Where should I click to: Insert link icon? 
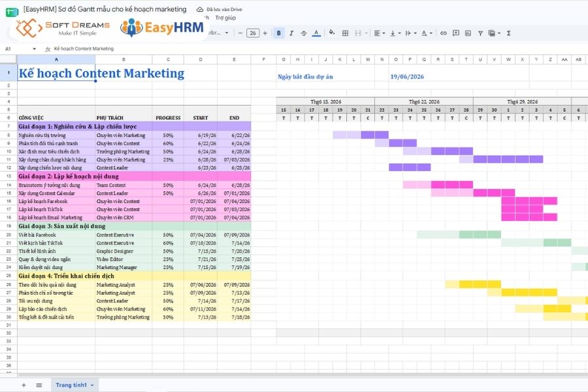[x=443, y=33]
